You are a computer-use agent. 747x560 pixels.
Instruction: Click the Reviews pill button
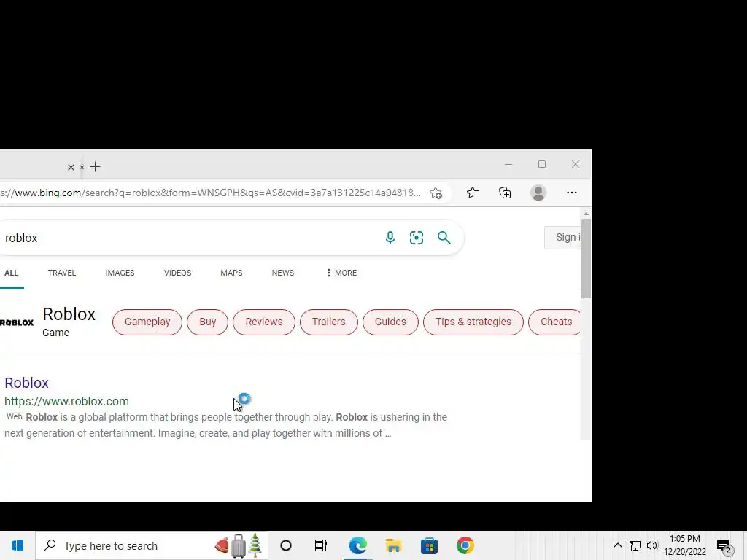(x=264, y=322)
